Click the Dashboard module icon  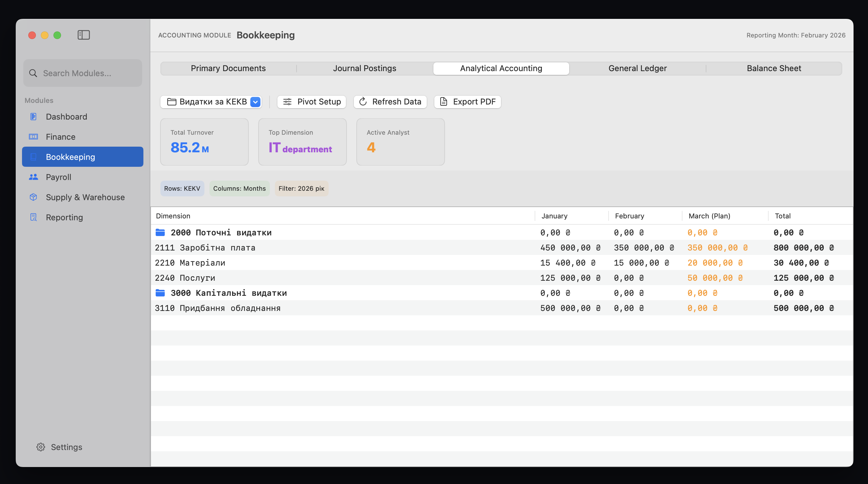33,117
